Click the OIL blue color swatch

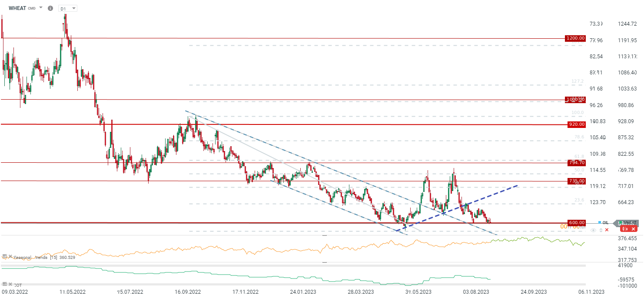click(x=600, y=222)
